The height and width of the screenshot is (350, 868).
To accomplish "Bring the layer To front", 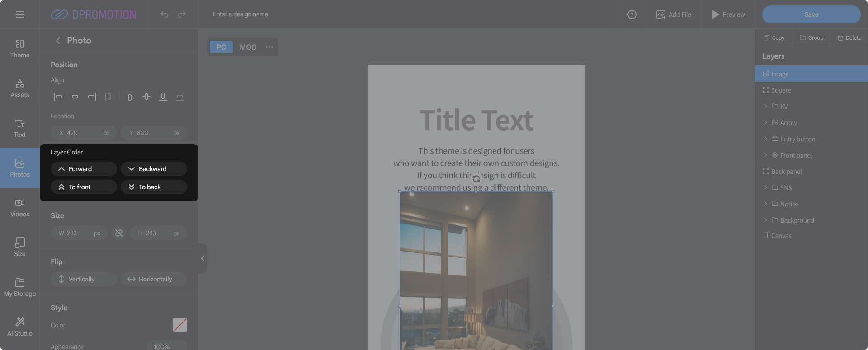I will pos(84,187).
